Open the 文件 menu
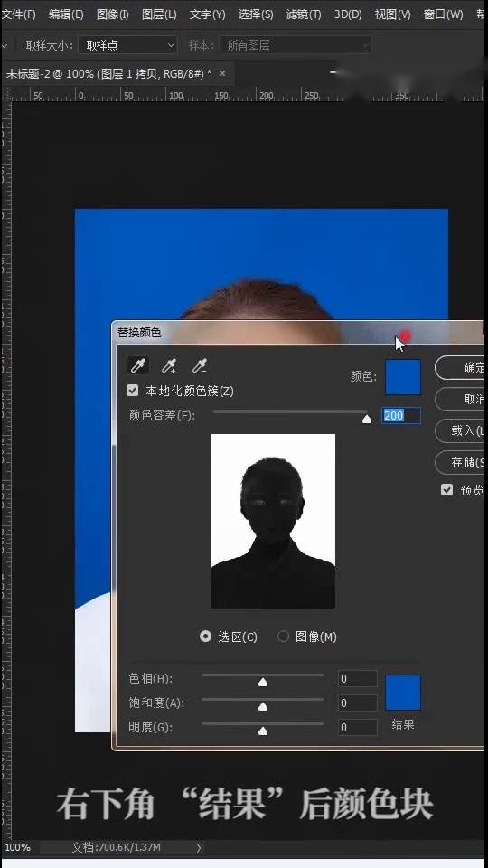 pos(19,14)
